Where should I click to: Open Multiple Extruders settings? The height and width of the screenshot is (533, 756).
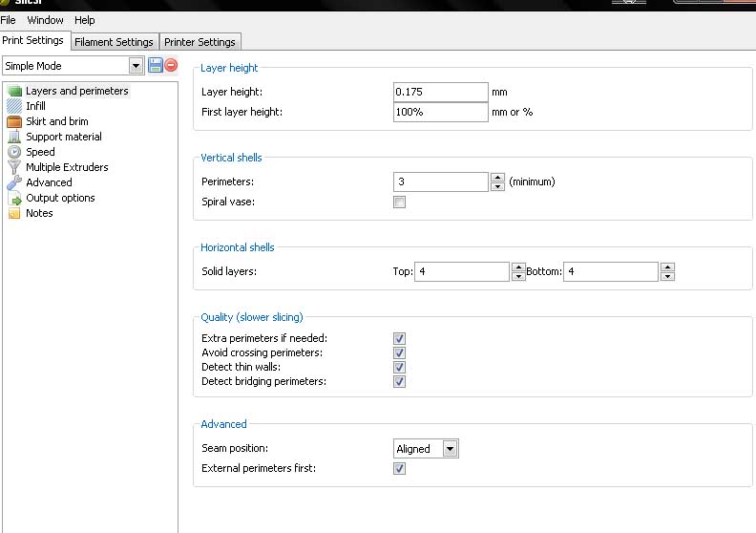[67, 167]
